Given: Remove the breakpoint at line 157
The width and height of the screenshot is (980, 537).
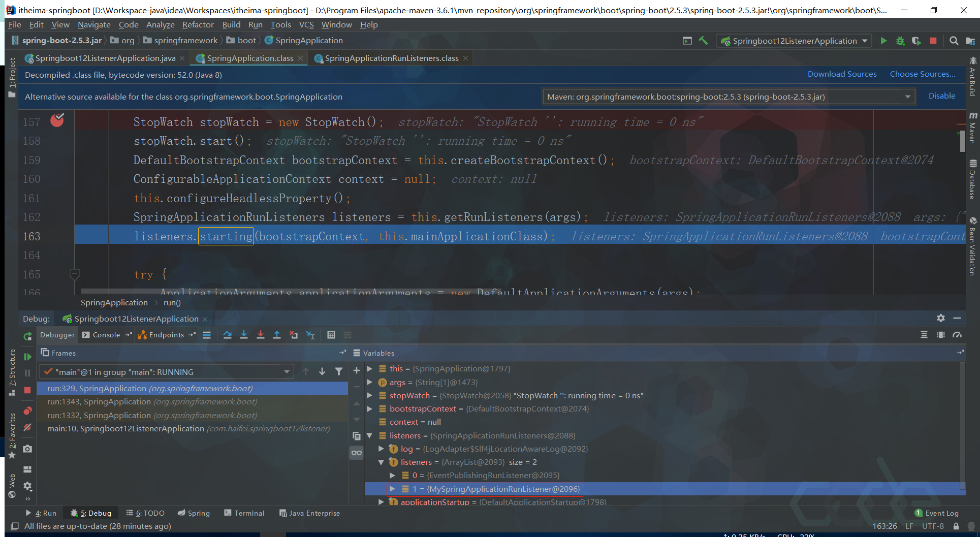Looking at the screenshot, I should pyautogui.click(x=57, y=120).
